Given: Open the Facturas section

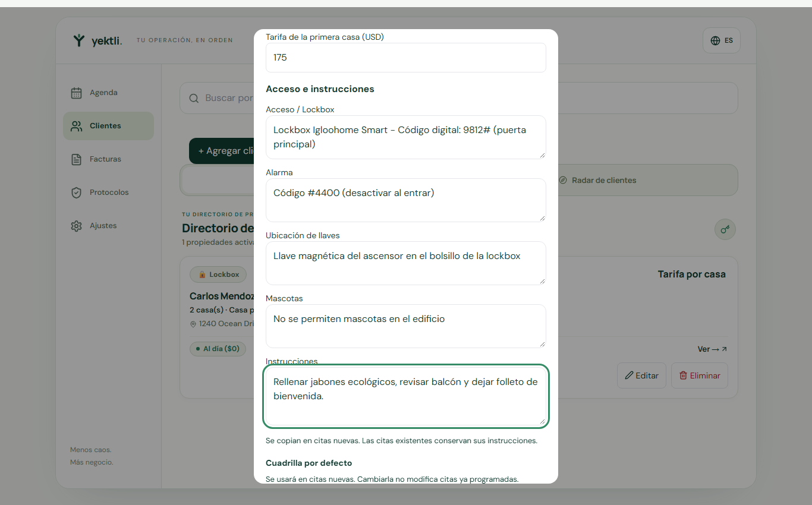Looking at the screenshot, I should pyautogui.click(x=108, y=159).
